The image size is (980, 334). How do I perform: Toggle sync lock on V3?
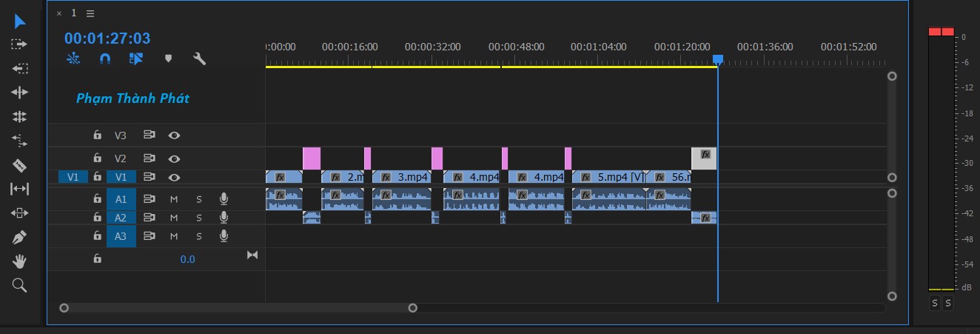point(149,136)
